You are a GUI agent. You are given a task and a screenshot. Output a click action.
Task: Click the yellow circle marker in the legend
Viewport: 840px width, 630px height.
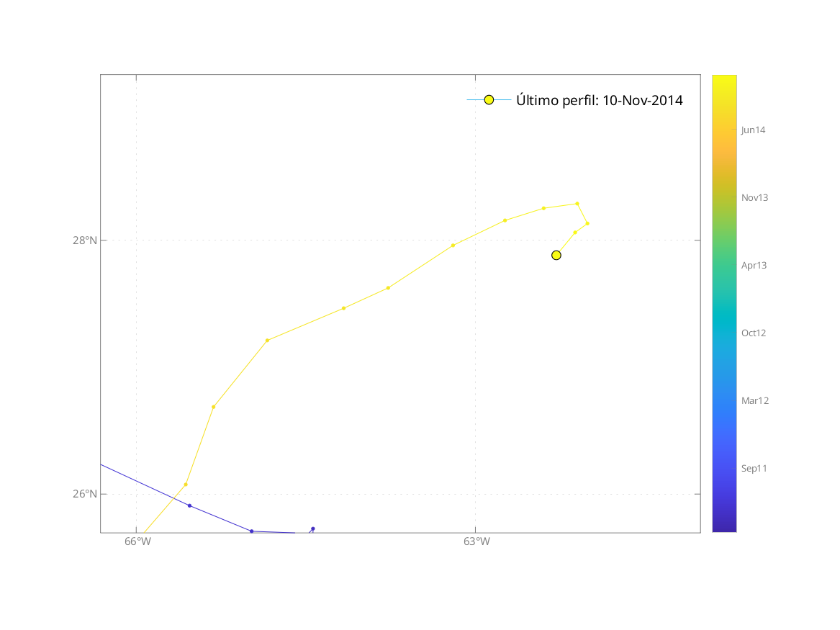[489, 100]
